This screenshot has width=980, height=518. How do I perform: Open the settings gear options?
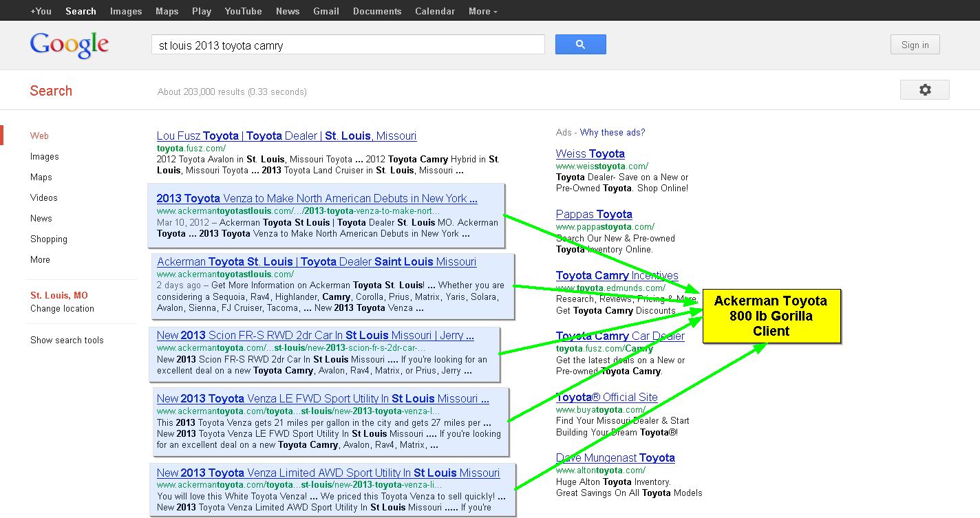click(924, 90)
